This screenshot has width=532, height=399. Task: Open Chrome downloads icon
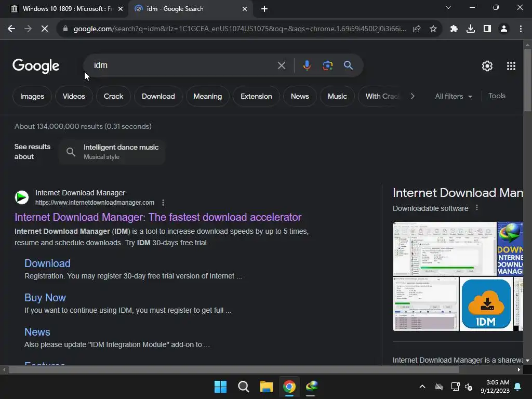[x=471, y=29]
